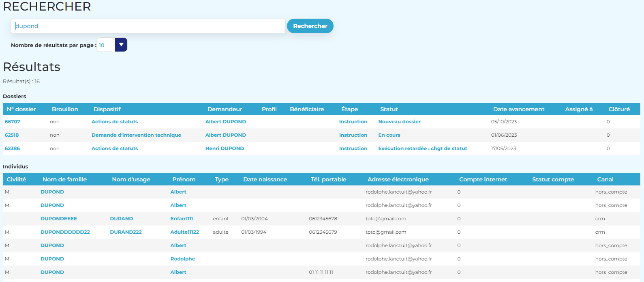This screenshot has height=282, width=644.
Task: Click the DURAND222 nom d'usage link
Action: click(x=126, y=232)
